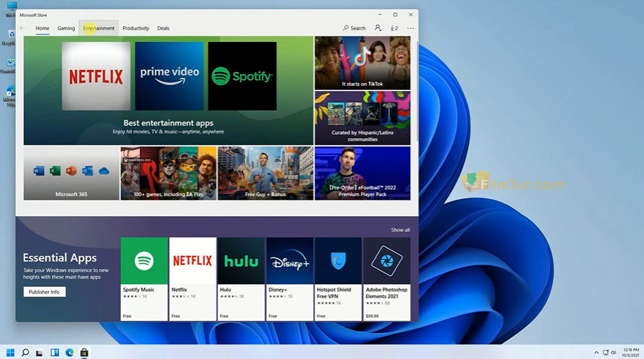Select the Disney+ app icon
Screen dimensions: 644x359
tap(290, 261)
